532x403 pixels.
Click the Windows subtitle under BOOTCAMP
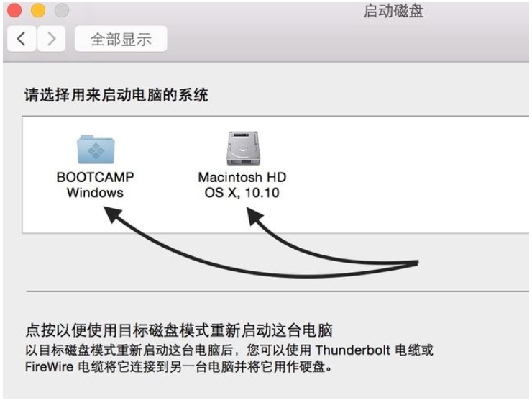(95, 192)
